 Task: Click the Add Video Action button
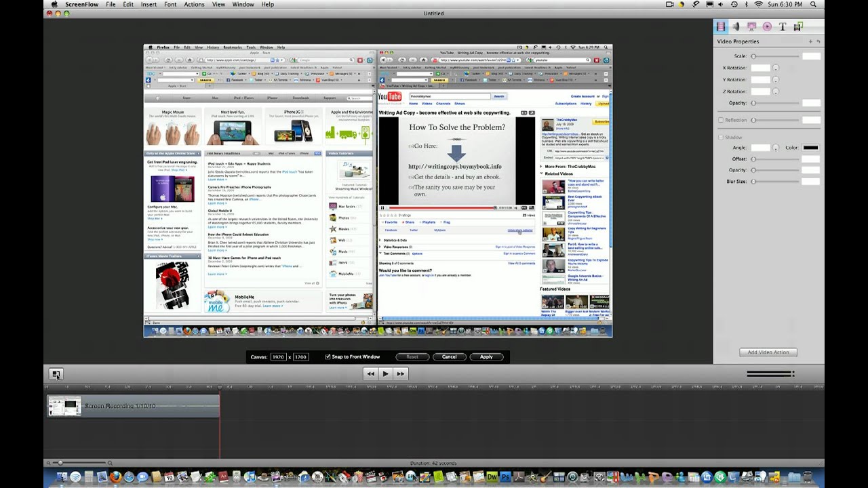pyautogui.click(x=768, y=352)
